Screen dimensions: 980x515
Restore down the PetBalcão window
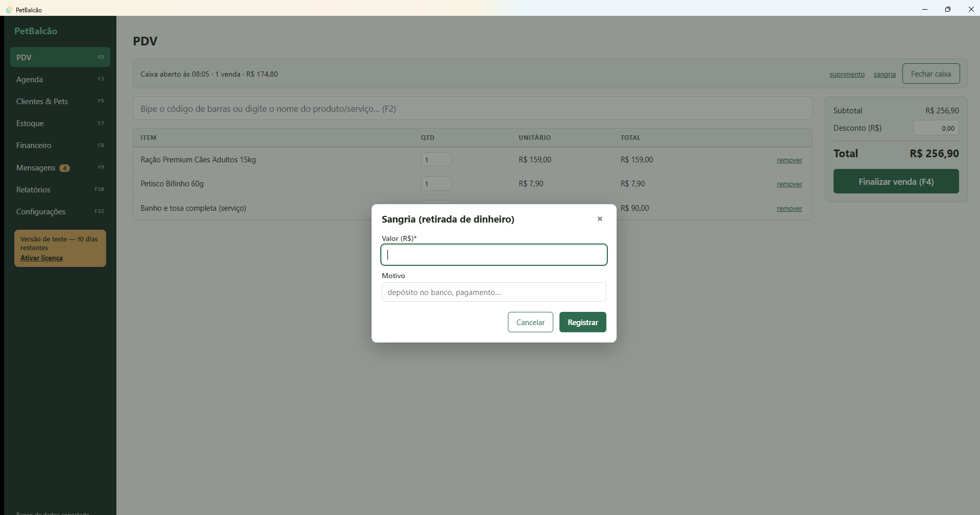click(947, 9)
